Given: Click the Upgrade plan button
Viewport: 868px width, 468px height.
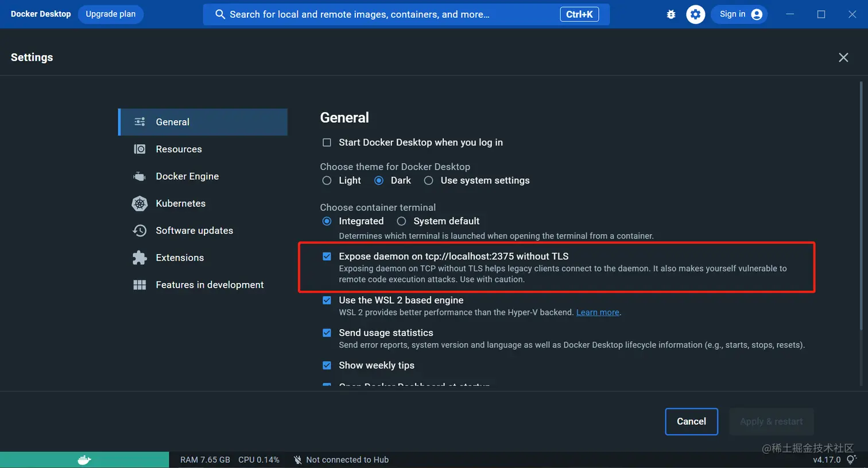Looking at the screenshot, I should [x=111, y=14].
